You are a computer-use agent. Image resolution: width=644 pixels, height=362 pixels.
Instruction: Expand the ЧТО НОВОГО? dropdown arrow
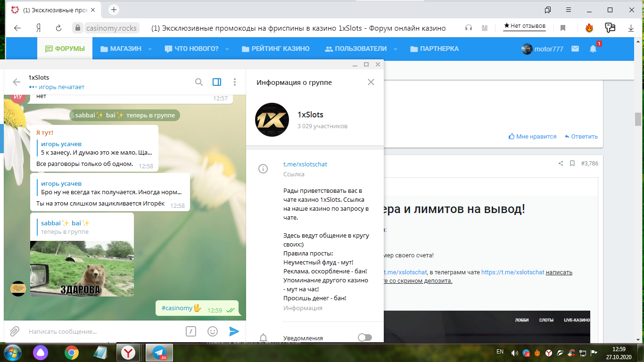(227, 49)
